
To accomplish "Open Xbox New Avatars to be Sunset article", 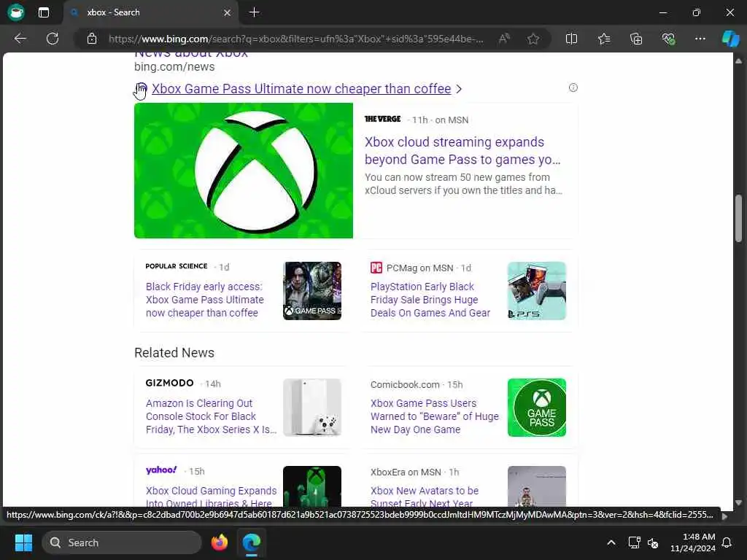I will 425,497.
